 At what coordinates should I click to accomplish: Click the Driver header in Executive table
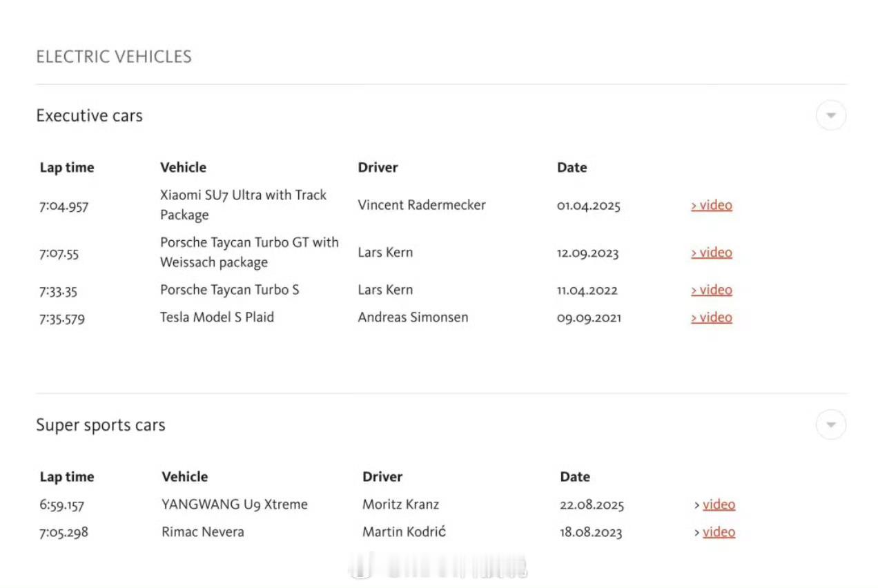click(378, 167)
